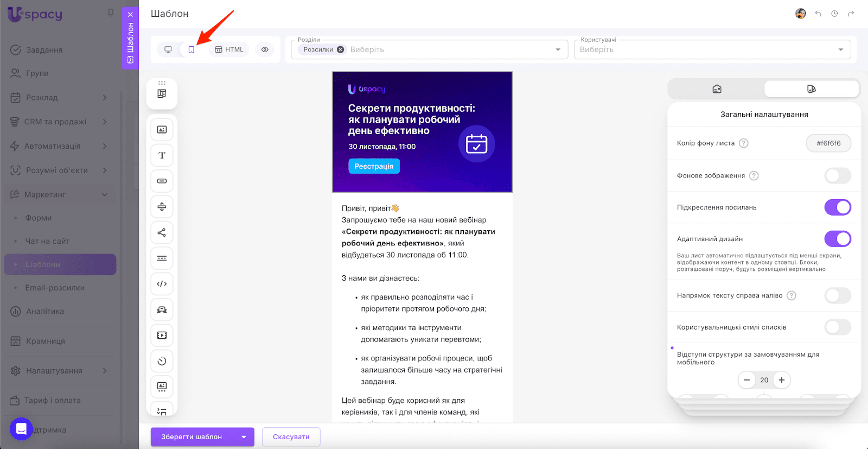Open Крамниця in the sidebar
This screenshot has height=449, width=868.
60,341
